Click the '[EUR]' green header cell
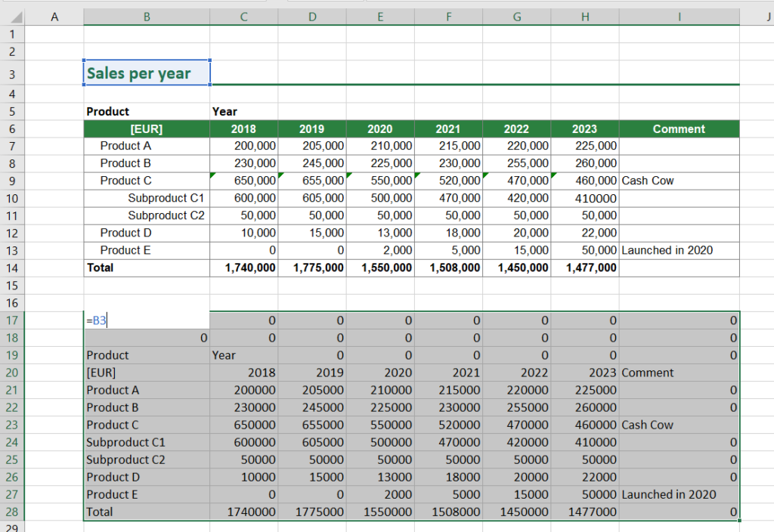This screenshot has height=532, width=774. (146, 129)
